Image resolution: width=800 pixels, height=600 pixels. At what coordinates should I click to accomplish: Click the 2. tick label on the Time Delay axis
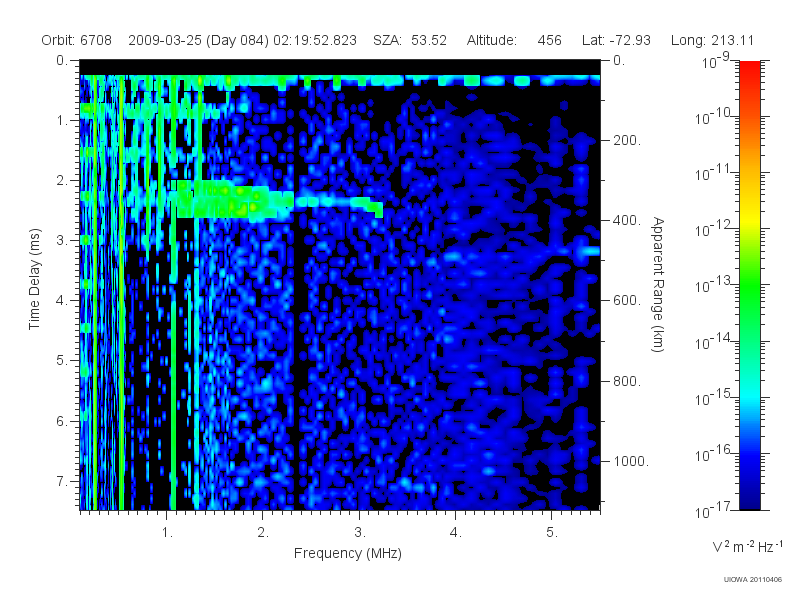tap(62, 181)
